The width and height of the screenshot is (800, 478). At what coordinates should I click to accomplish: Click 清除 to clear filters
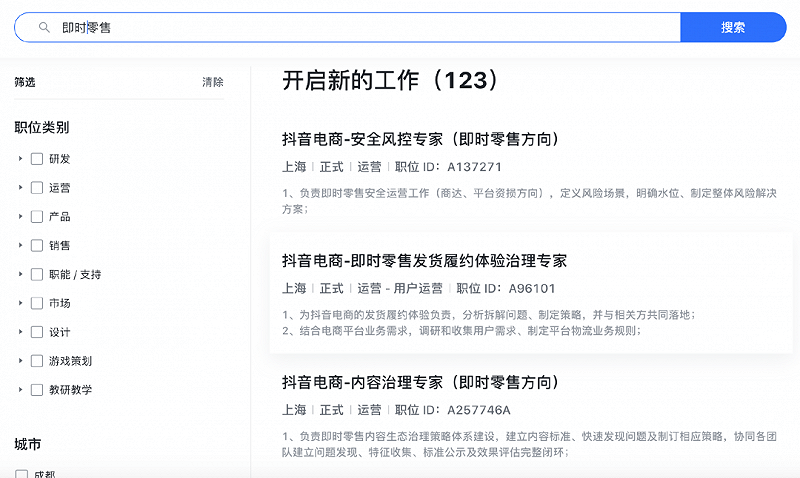point(213,82)
